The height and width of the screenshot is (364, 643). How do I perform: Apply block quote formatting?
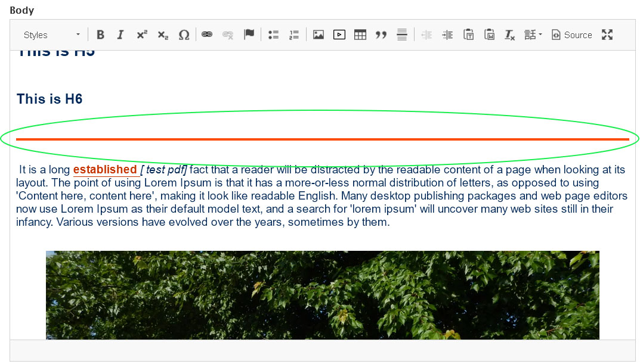(381, 35)
